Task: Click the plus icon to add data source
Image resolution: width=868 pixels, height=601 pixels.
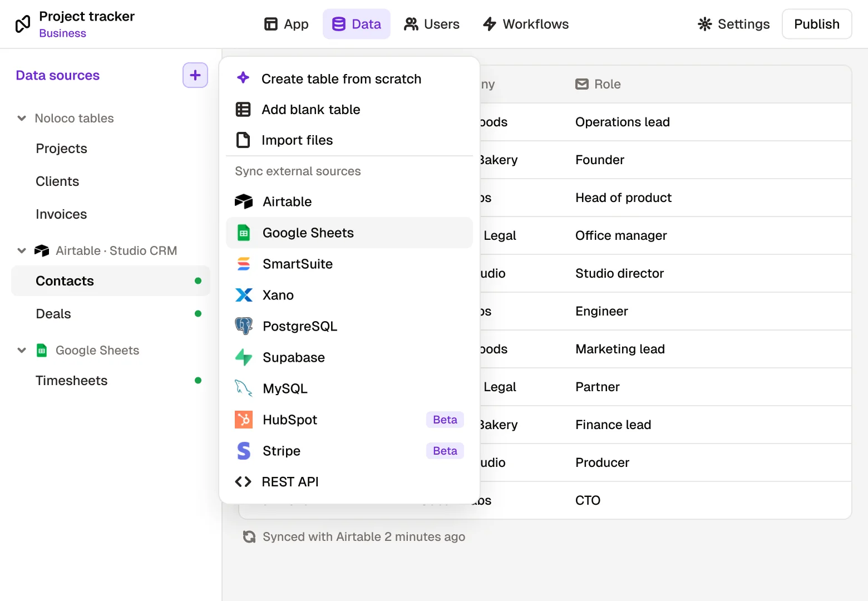Action: point(195,75)
